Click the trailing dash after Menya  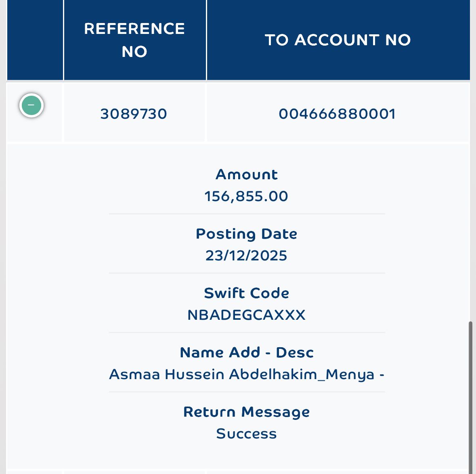click(382, 375)
